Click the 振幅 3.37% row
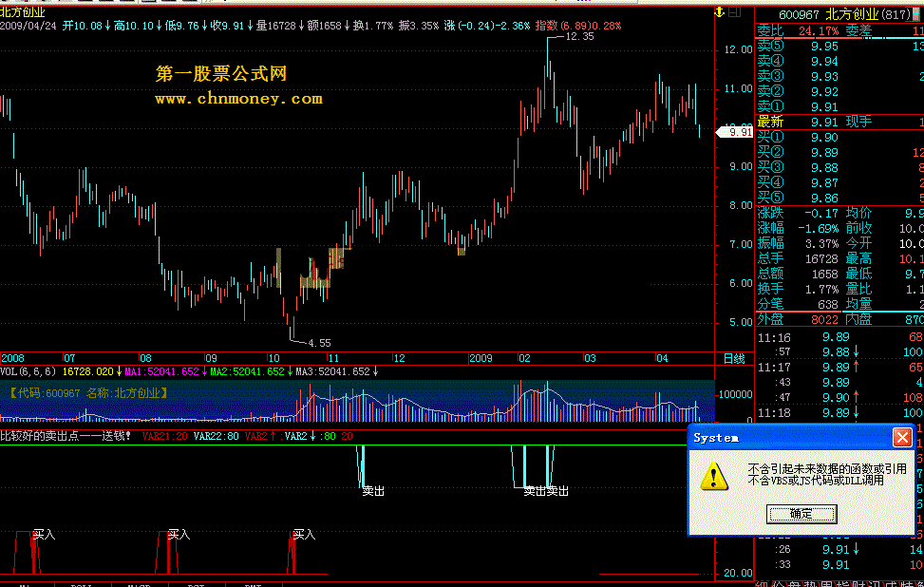Image resolution: width=924 pixels, height=587 pixels. pyautogui.click(x=798, y=244)
